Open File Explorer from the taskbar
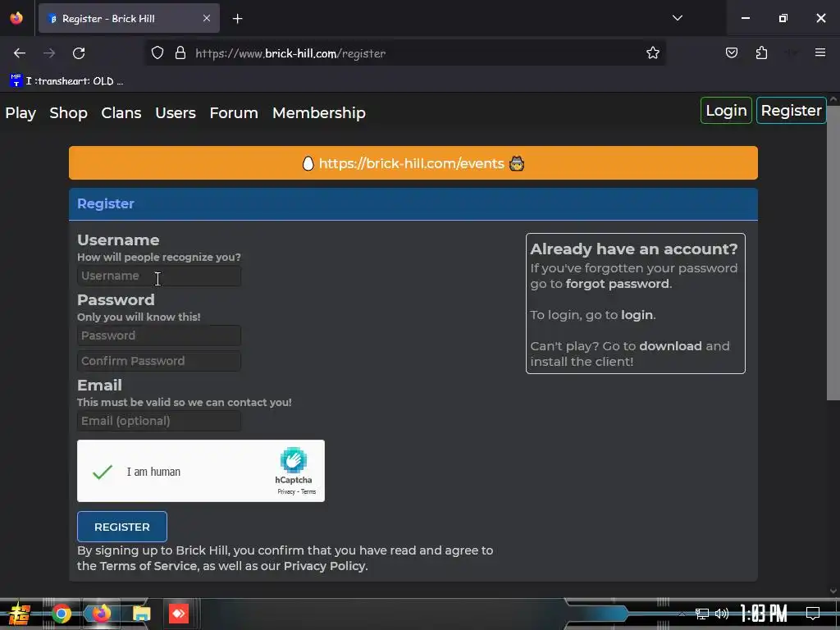840x630 pixels. pyautogui.click(x=141, y=614)
